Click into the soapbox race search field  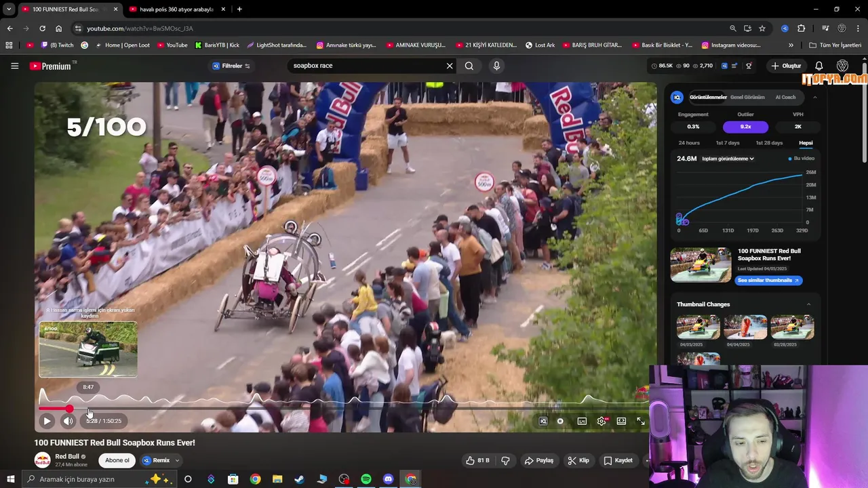click(x=366, y=66)
